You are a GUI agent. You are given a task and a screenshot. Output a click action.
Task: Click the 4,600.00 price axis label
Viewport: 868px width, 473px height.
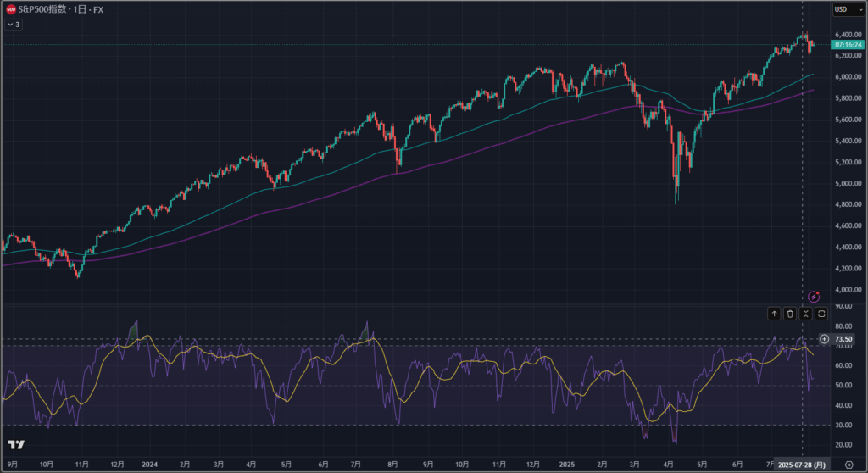coord(848,226)
